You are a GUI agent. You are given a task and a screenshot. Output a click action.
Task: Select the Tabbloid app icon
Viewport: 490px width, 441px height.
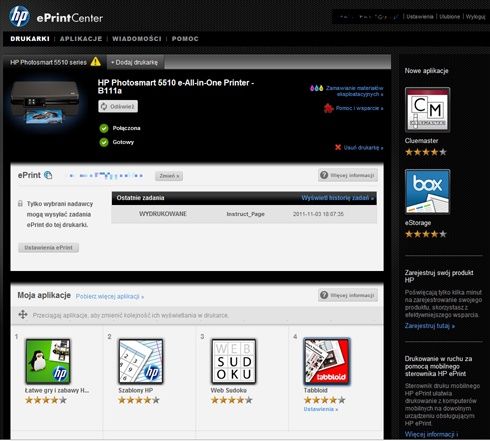click(327, 361)
